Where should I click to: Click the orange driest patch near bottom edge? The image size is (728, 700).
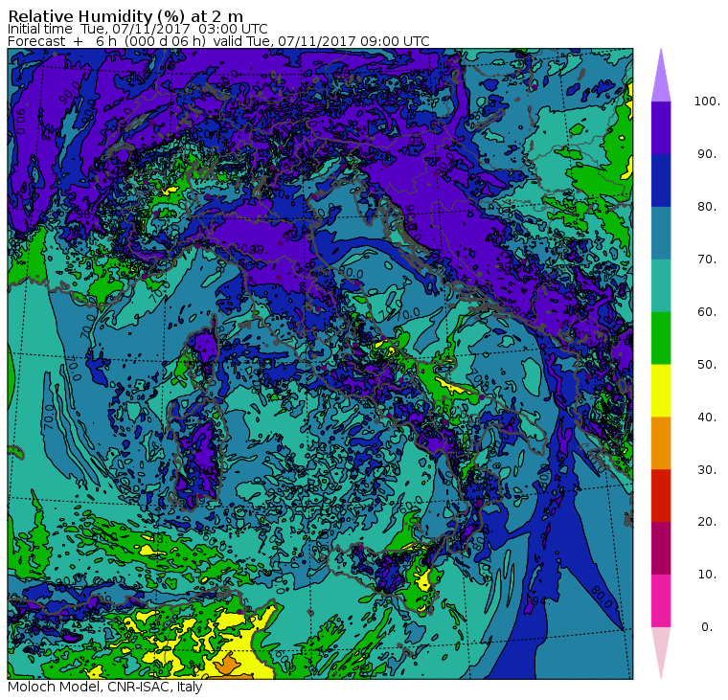227,664
